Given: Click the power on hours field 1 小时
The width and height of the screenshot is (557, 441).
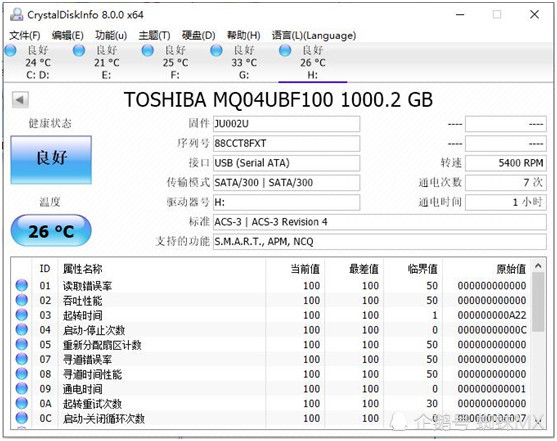Looking at the screenshot, I should (506, 203).
